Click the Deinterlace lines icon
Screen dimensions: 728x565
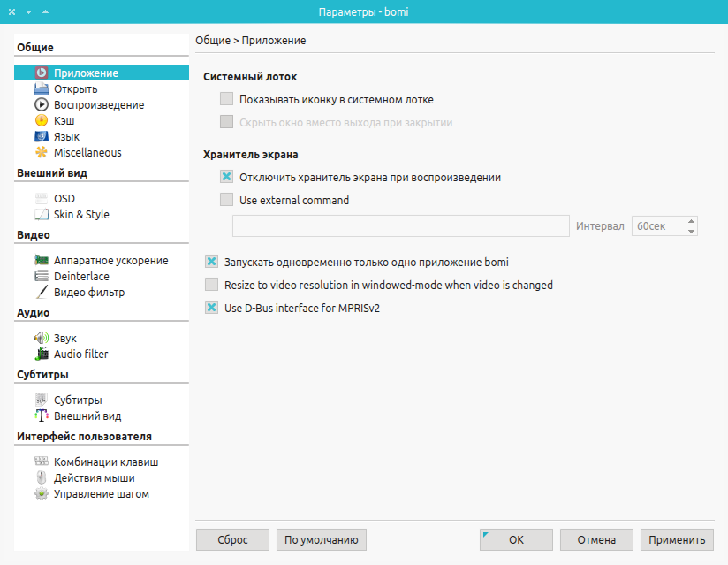pos(42,276)
